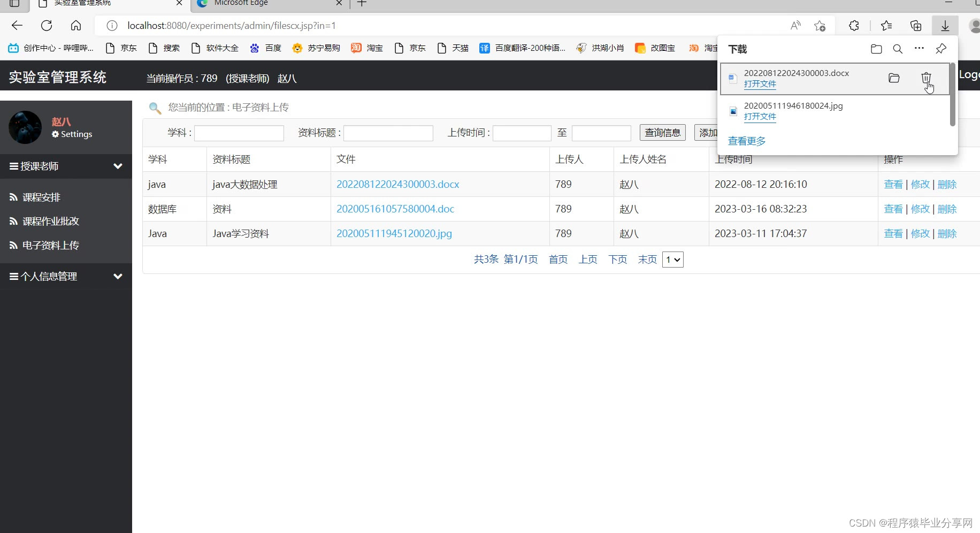
Task: Open the 天猫 bookmark
Action: coord(453,48)
